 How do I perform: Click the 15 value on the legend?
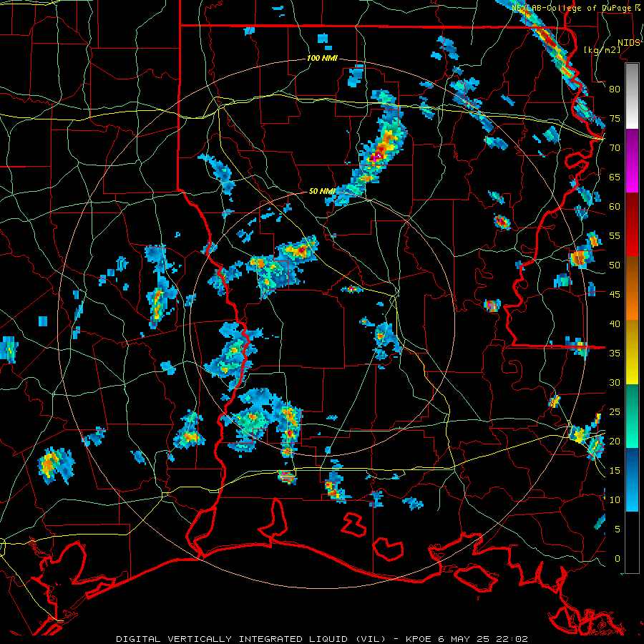pyautogui.click(x=615, y=471)
